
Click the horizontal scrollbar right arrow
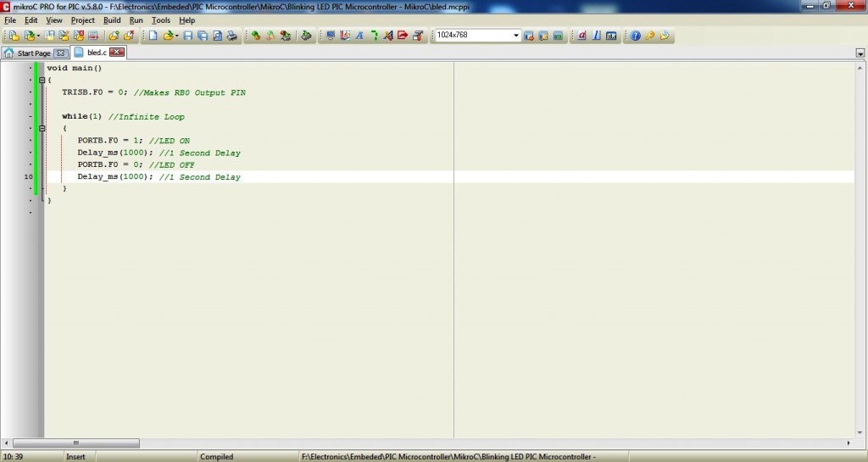(x=849, y=443)
